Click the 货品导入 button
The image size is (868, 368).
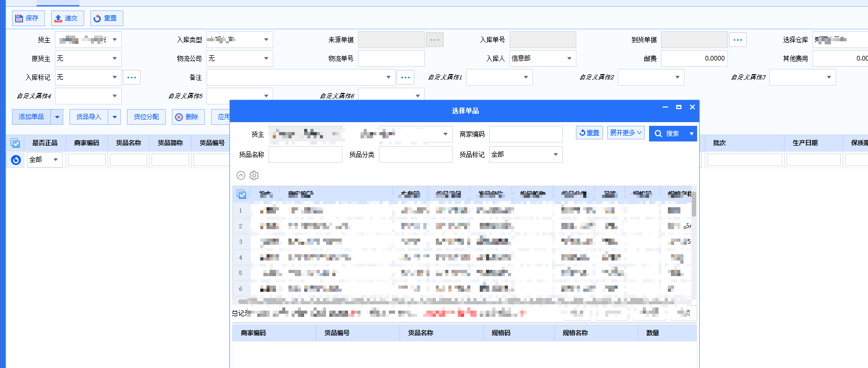point(89,117)
